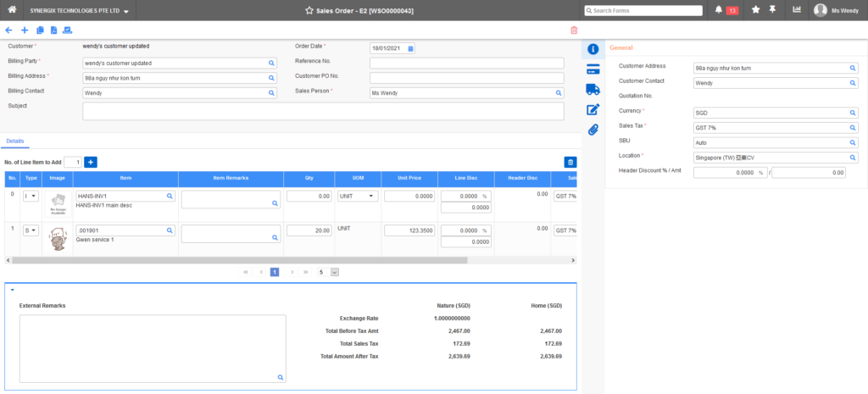868x394 pixels.
Task: Click Qty field showing 20.00
Action: point(309,230)
